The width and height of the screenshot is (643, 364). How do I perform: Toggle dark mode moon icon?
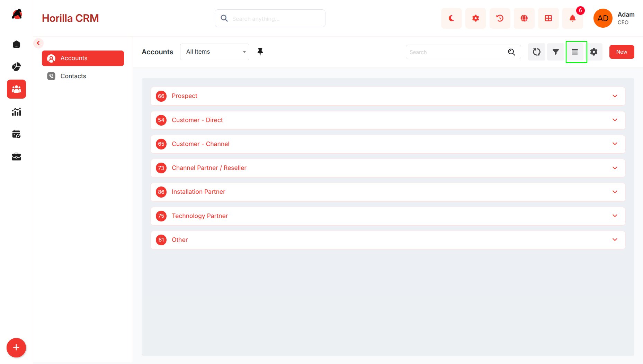452,18
